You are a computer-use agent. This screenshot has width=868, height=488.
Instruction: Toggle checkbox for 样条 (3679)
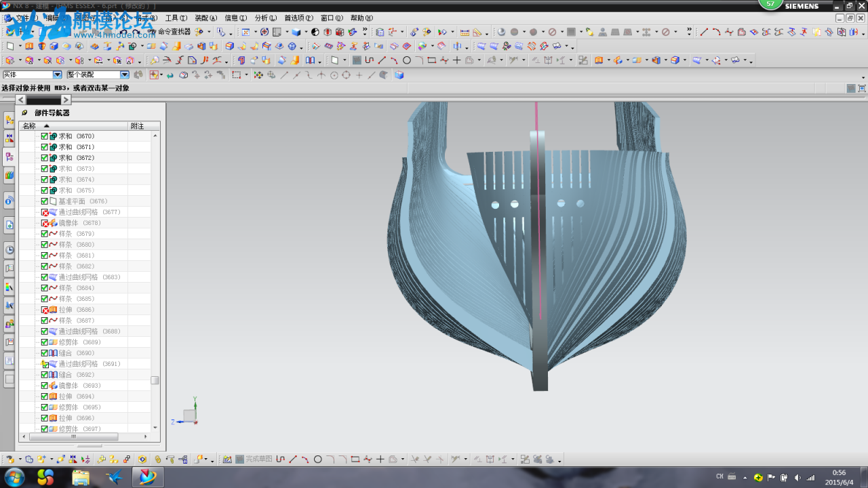(45, 234)
